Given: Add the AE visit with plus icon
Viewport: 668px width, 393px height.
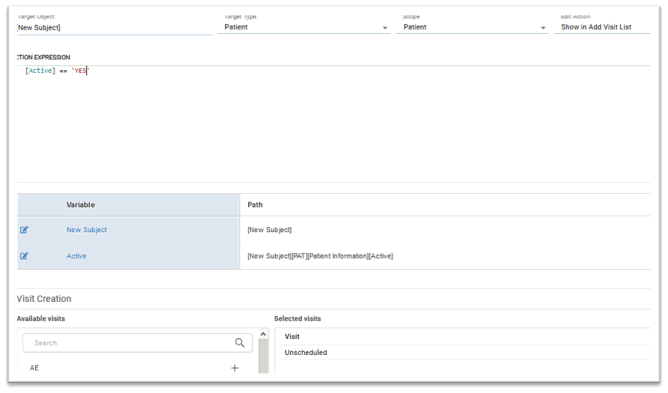Looking at the screenshot, I should [x=235, y=368].
